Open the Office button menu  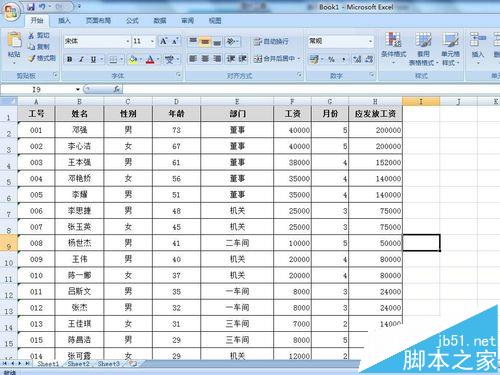coord(11,12)
